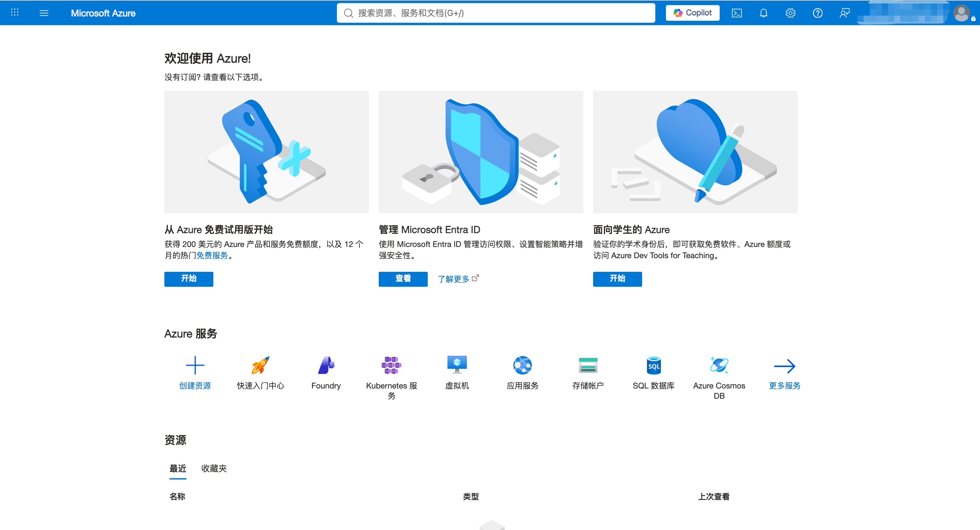The image size is (980, 530).
Task: Open Kubernetes 服务 icon
Action: click(x=391, y=365)
